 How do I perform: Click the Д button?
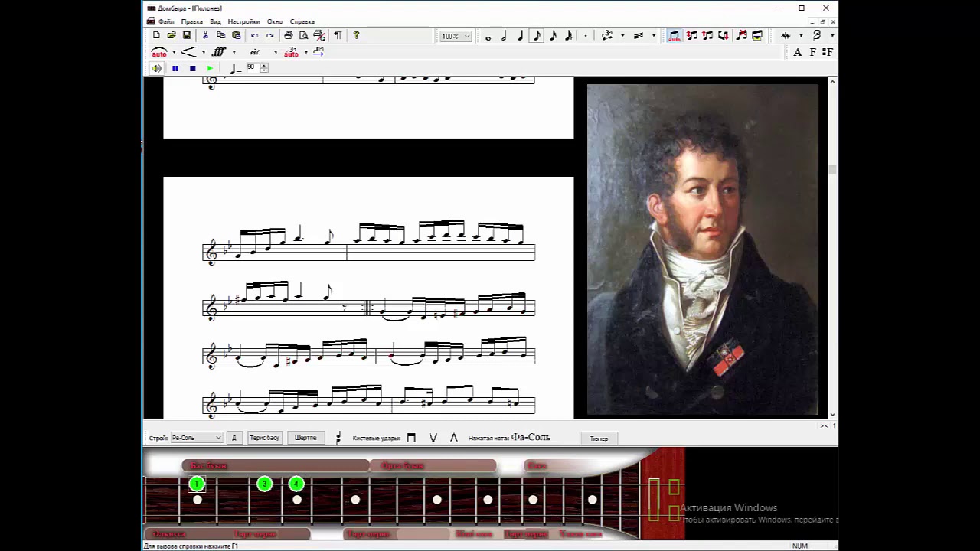click(234, 438)
